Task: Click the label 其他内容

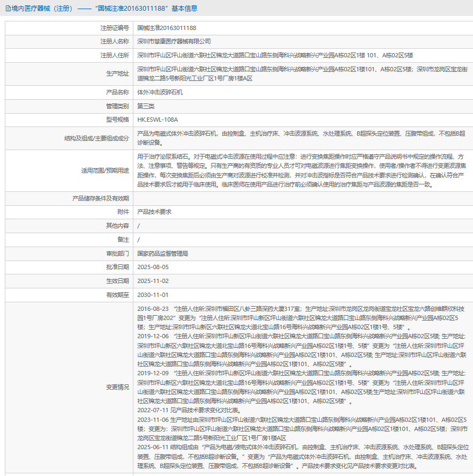Action: 117,226
